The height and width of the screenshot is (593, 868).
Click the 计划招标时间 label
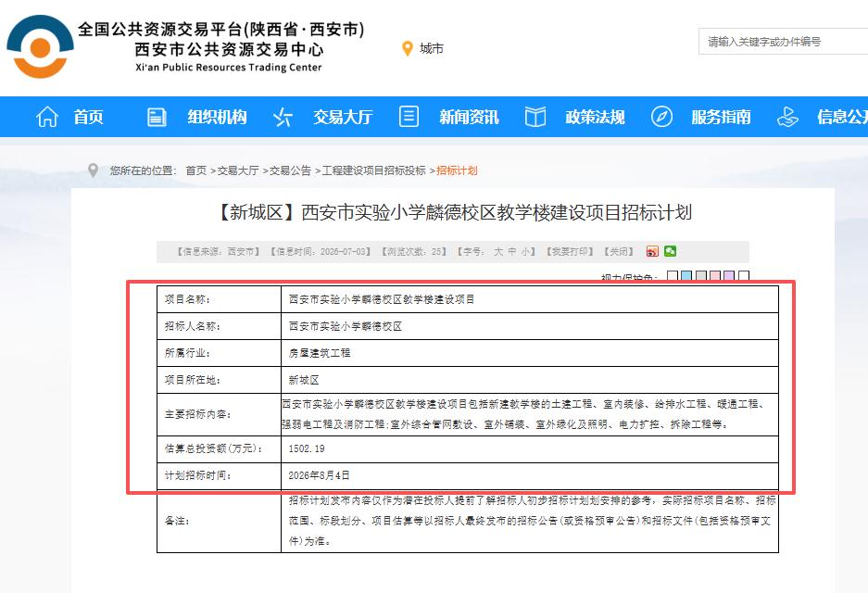pyautogui.click(x=197, y=475)
